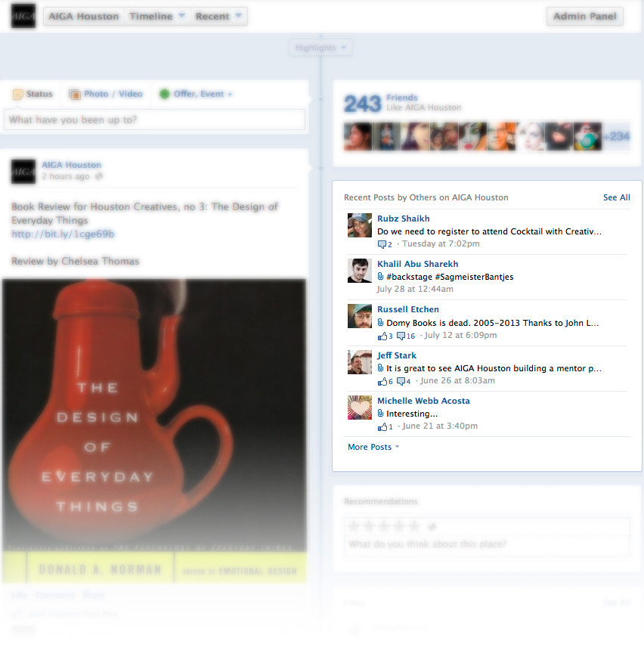Open Michelle Webb Acosta's name link

[423, 401]
